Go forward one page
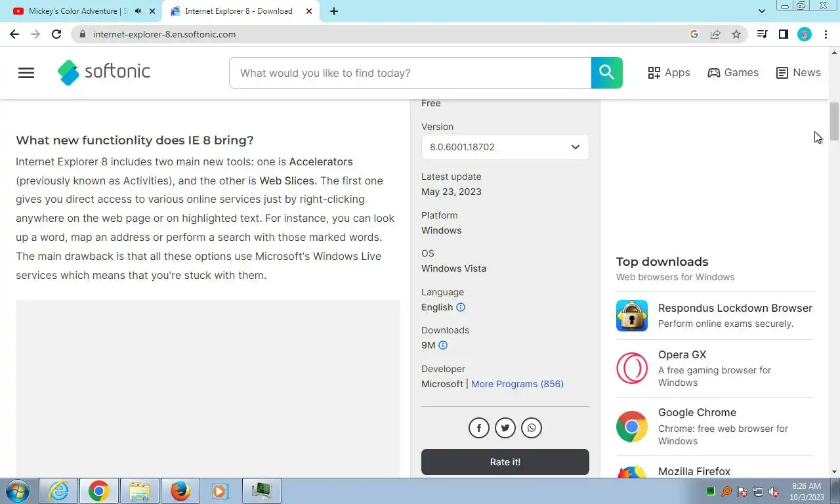The width and height of the screenshot is (840, 504). click(35, 34)
